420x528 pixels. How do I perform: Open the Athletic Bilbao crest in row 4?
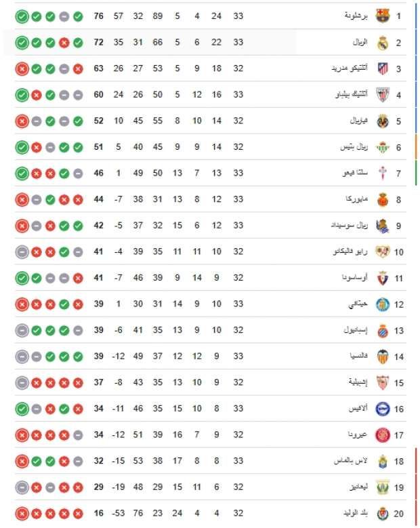pos(383,95)
